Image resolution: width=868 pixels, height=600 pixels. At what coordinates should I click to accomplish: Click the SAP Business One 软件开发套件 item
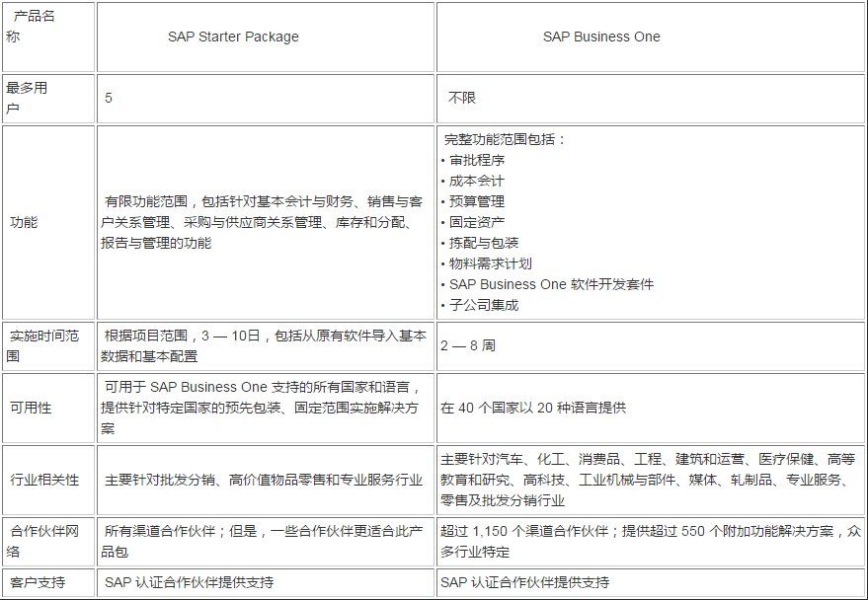[547, 284]
